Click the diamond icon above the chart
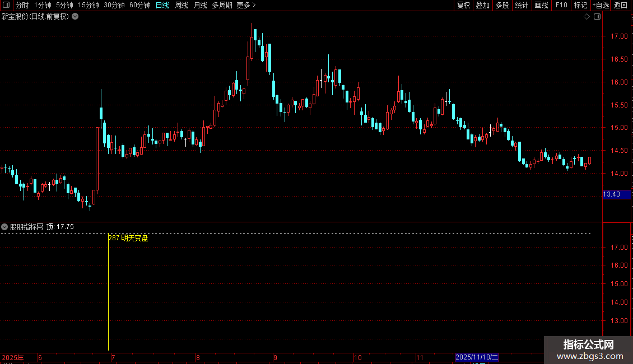This screenshot has width=633, height=364. (587, 17)
